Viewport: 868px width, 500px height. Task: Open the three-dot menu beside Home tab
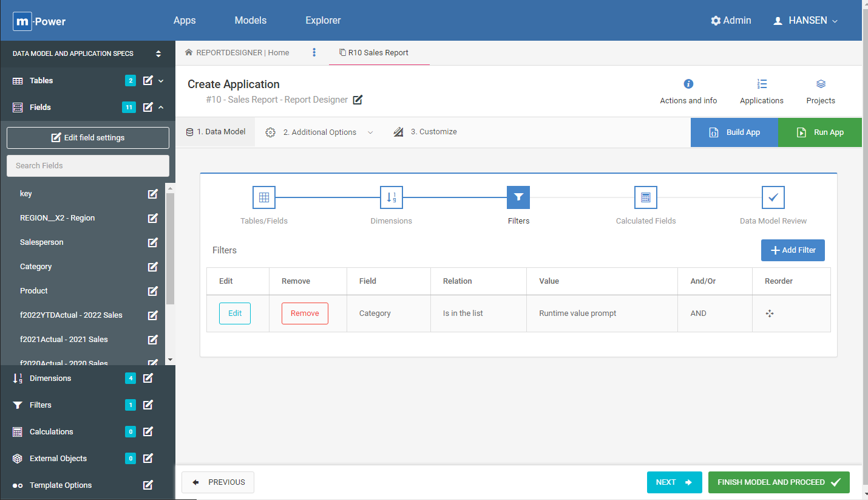314,52
